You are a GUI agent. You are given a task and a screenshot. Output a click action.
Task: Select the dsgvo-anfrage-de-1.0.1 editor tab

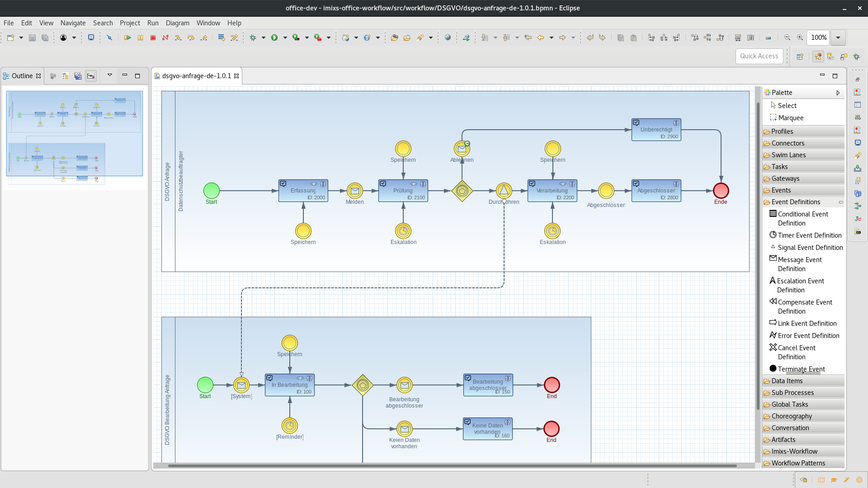point(196,76)
